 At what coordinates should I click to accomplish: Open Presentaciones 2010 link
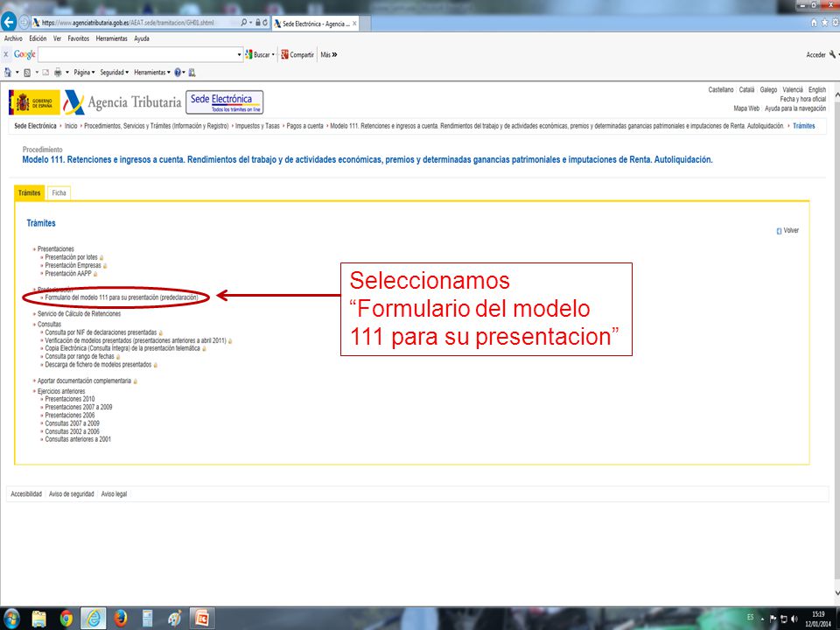[70, 399]
